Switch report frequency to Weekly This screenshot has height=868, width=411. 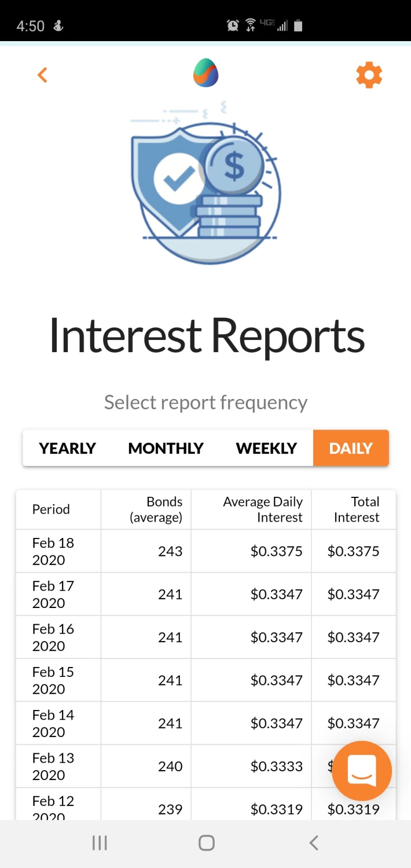(266, 448)
